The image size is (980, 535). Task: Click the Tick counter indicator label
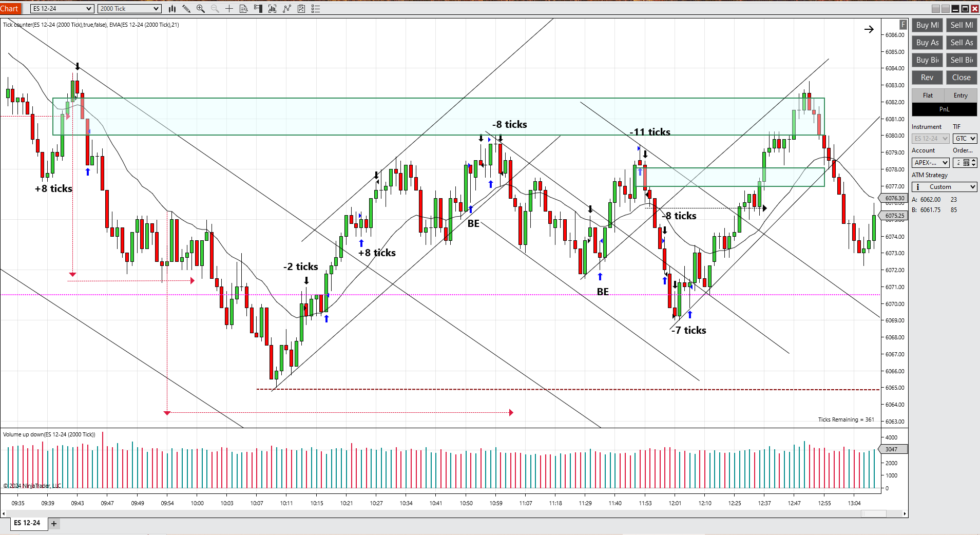[x=91, y=25]
